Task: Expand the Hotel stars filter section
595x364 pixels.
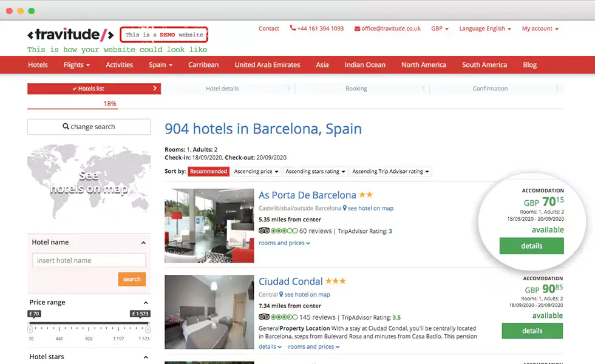Action: pyautogui.click(x=146, y=357)
